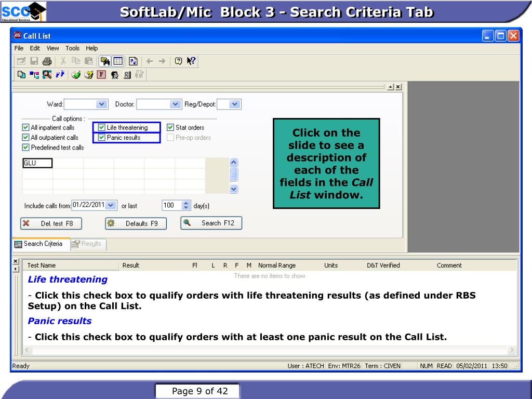Open the Doctor dropdown
The width and height of the screenshot is (532, 399).
(175, 104)
